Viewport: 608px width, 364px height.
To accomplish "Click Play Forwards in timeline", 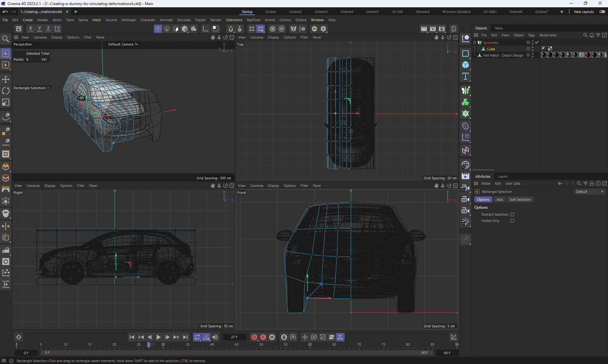I will click(159, 337).
